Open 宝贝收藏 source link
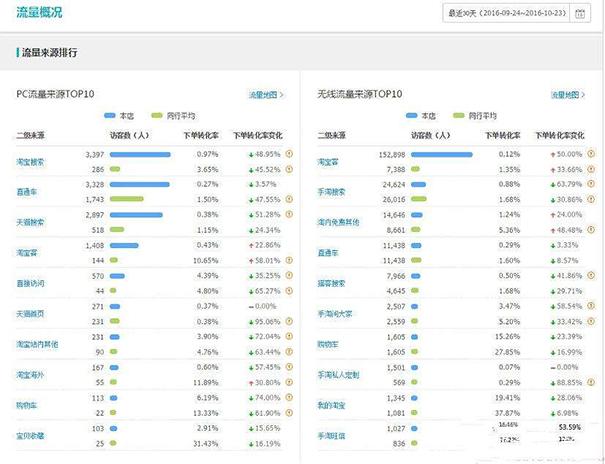The height and width of the screenshot is (464, 605). (x=30, y=436)
